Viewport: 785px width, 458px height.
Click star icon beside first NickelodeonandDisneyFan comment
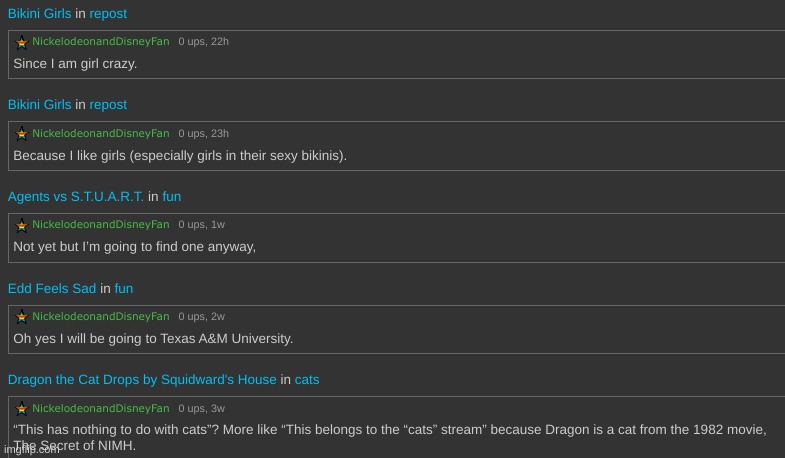[x=22, y=42]
